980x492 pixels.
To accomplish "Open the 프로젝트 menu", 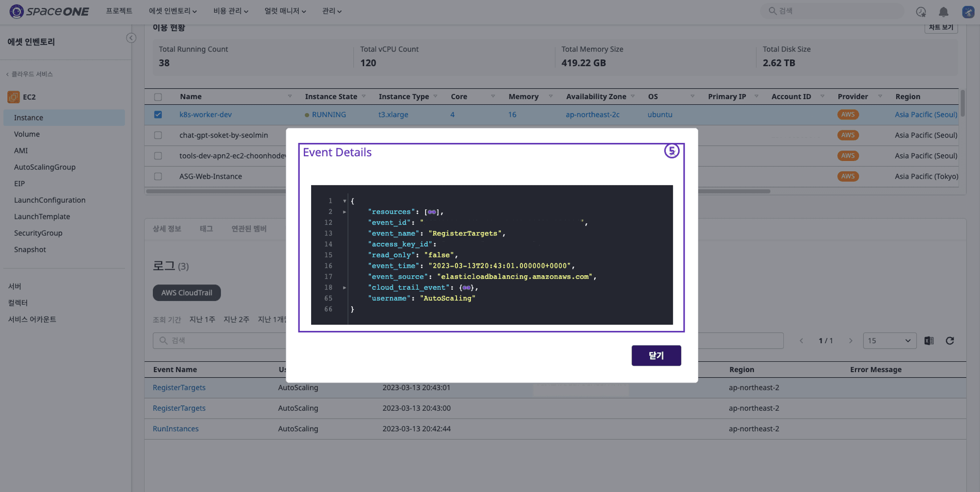I will point(119,11).
